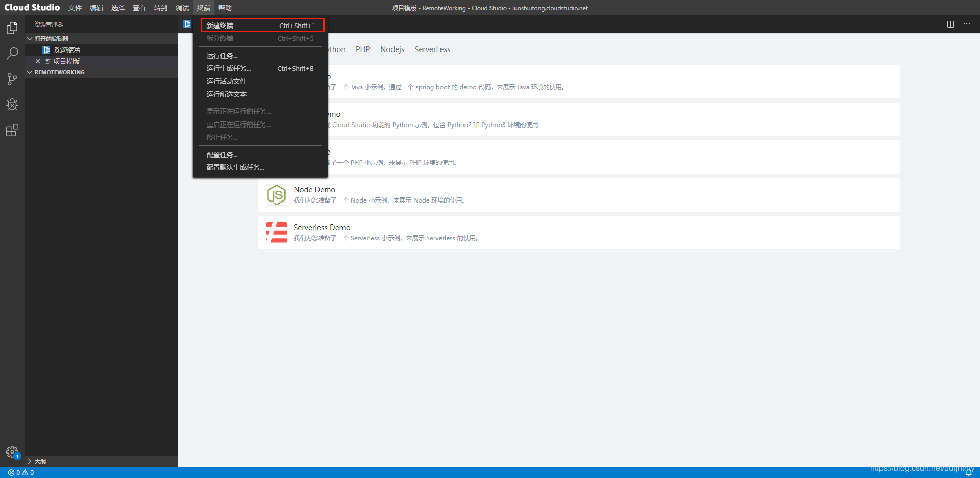980x478 pixels.
Task: Collapse the 打开的编辑器 section
Action: tap(101, 39)
